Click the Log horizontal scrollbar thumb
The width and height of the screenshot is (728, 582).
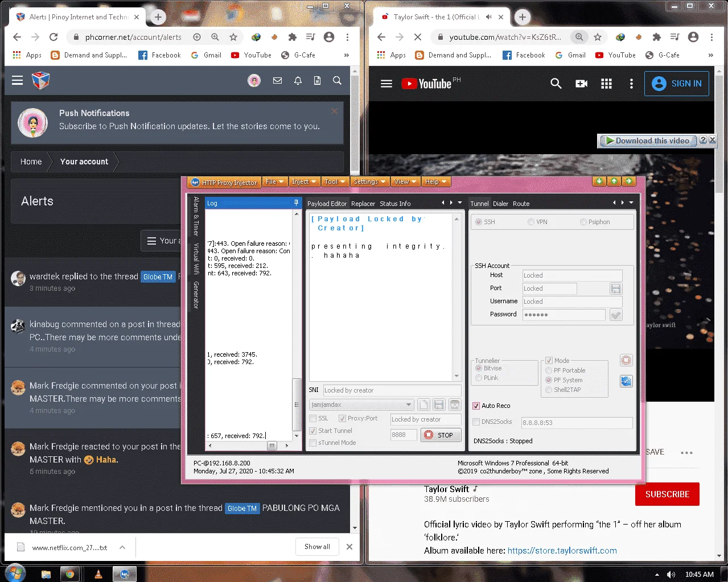[x=272, y=445]
